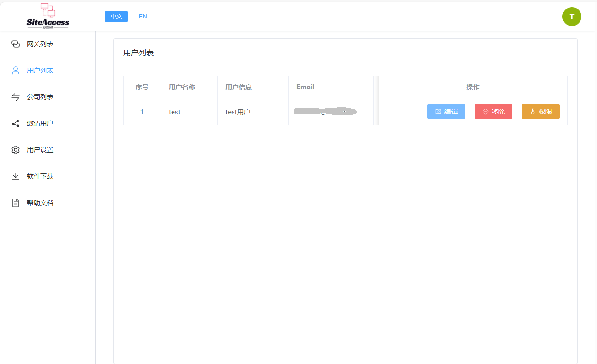Click the company list arrows icon

tap(16, 97)
